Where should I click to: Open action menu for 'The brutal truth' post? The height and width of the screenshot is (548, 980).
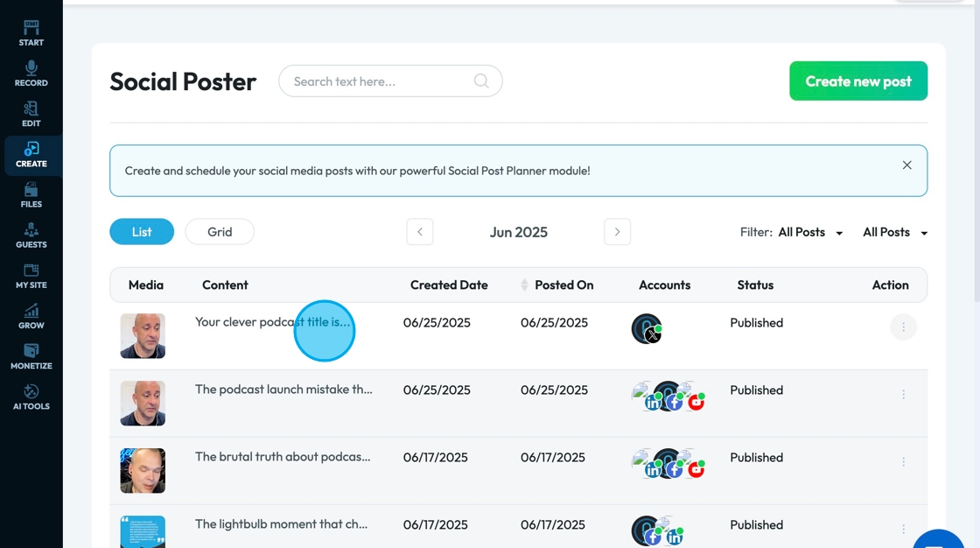coord(903,461)
